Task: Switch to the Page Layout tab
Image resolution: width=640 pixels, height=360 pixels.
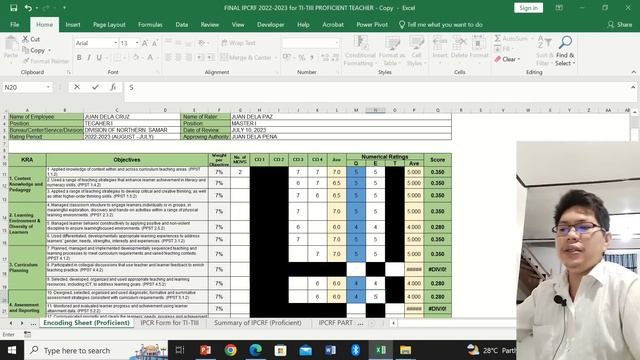Action: (109, 24)
